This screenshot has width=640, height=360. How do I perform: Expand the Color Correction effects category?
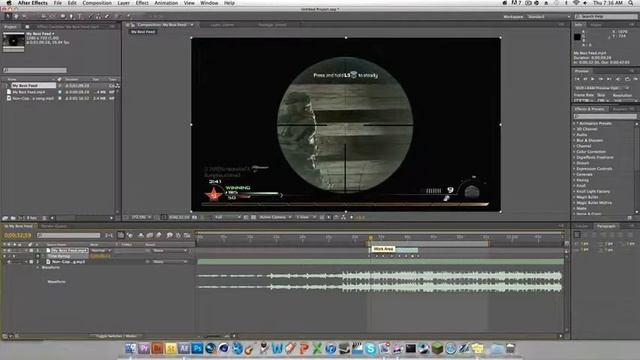[x=575, y=152]
